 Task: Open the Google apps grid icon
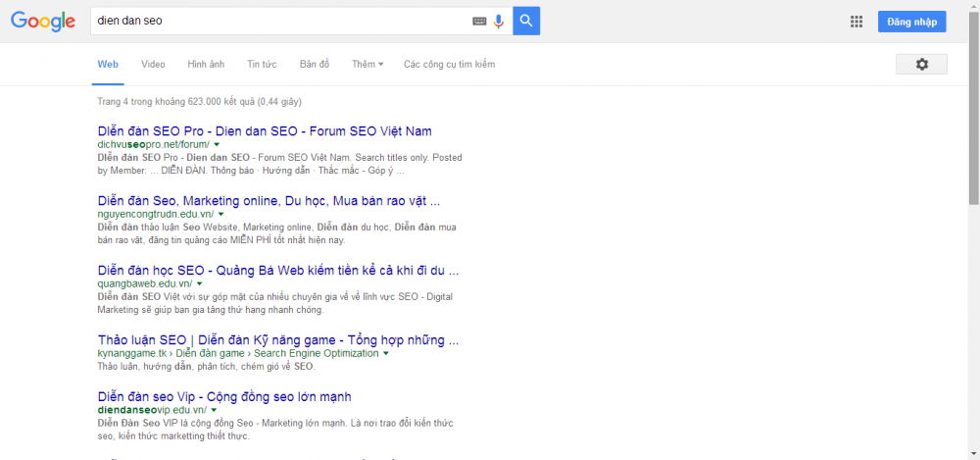click(x=857, y=22)
